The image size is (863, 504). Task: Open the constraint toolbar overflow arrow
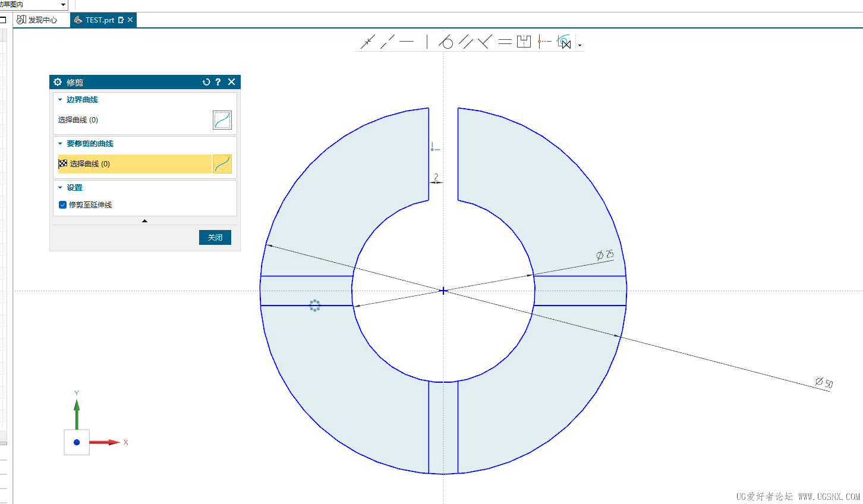click(579, 45)
